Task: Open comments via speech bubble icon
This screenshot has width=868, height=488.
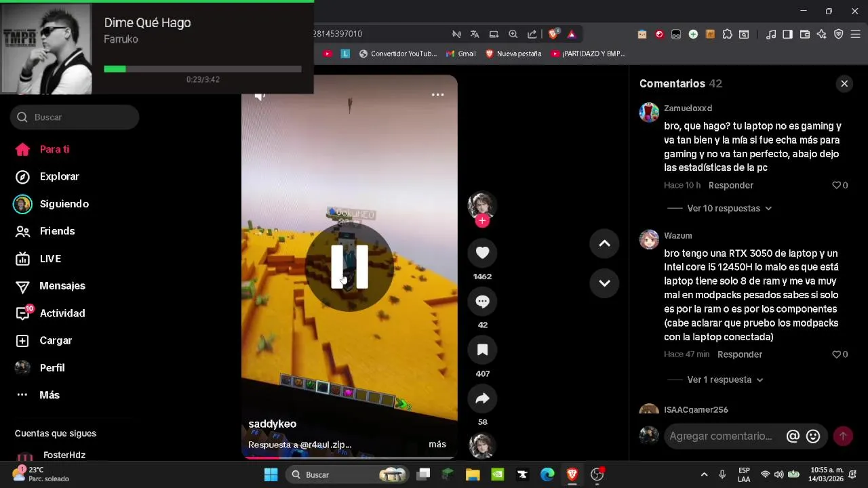Action: point(482,302)
